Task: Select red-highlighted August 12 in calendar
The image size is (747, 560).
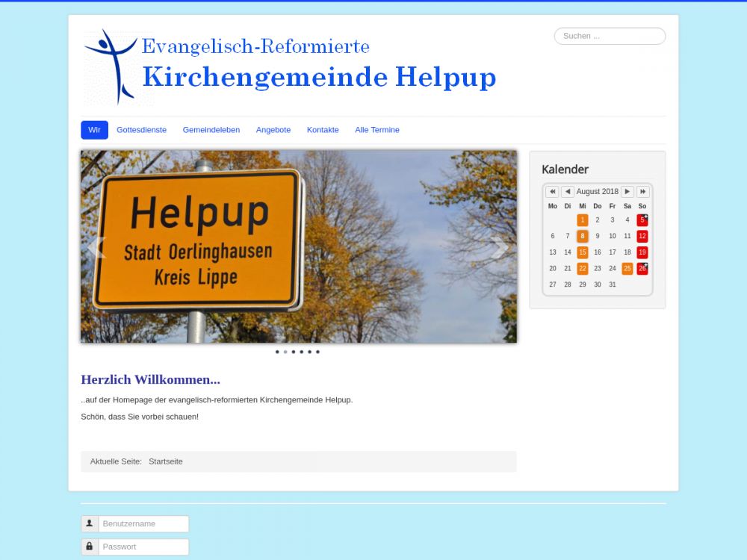Action: (642, 236)
